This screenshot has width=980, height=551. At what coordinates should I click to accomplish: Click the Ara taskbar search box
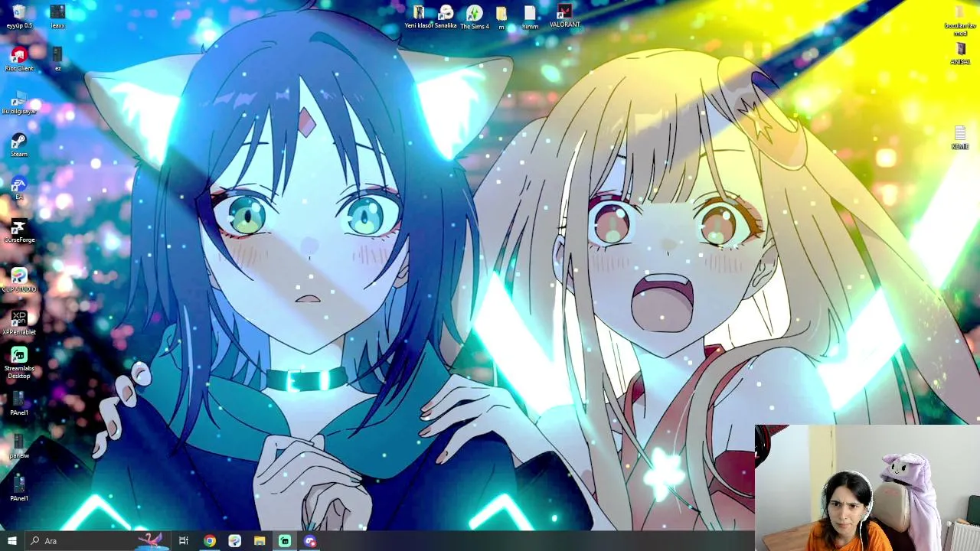[x=98, y=541]
